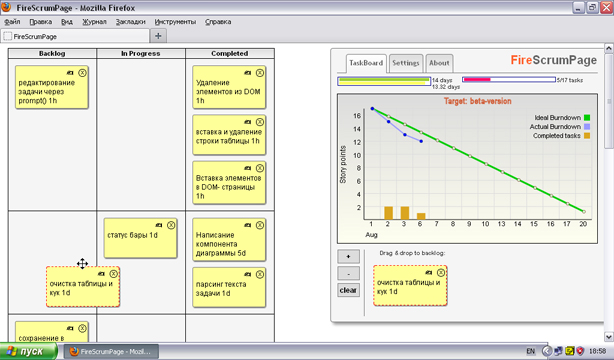Viewport: 614px width, 360px height.
Task: Click the plus button above clear
Action: [348, 257]
